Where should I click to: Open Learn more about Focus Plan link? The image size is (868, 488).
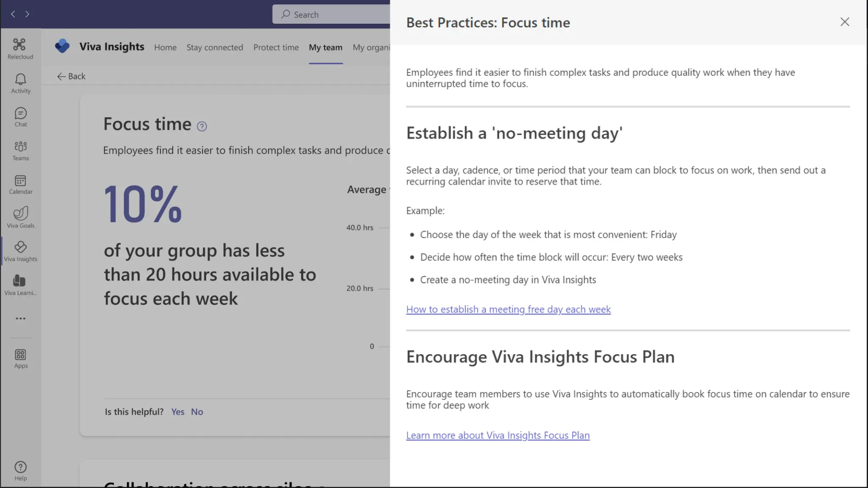coord(498,435)
